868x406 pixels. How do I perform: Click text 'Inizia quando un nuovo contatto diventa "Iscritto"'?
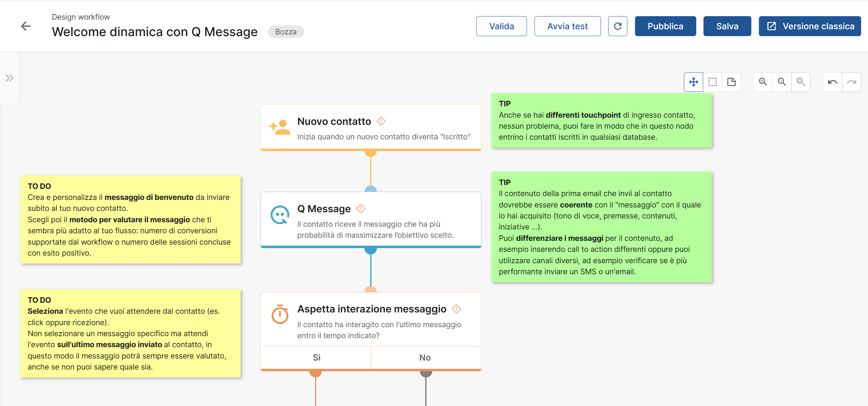point(384,137)
